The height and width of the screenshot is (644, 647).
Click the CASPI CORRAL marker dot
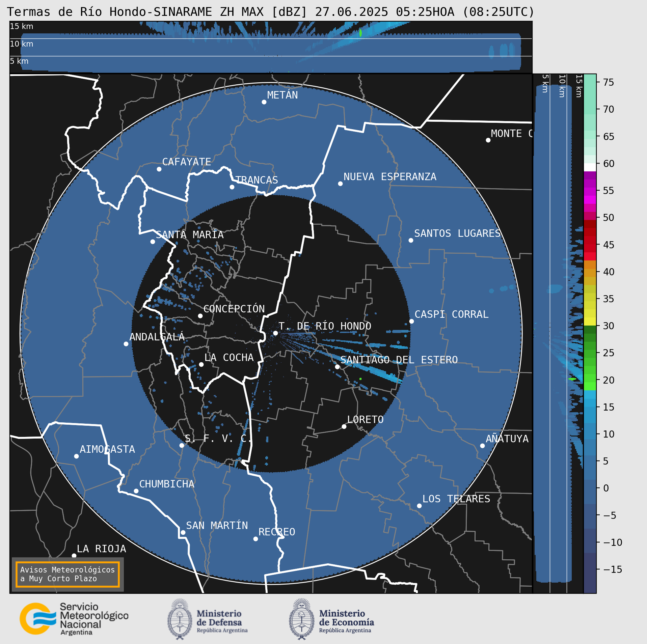[x=411, y=321]
